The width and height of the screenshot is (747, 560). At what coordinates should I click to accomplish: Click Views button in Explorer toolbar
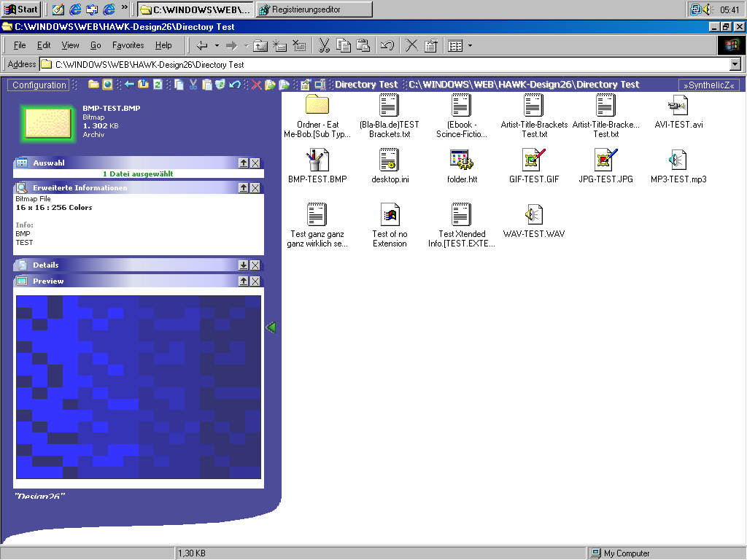click(x=455, y=46)
